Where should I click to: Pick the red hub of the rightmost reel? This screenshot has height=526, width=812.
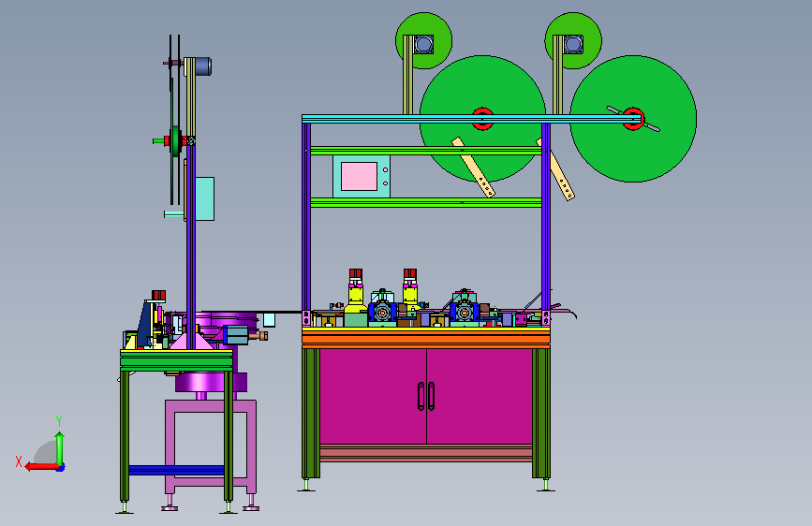pos(633,119)
